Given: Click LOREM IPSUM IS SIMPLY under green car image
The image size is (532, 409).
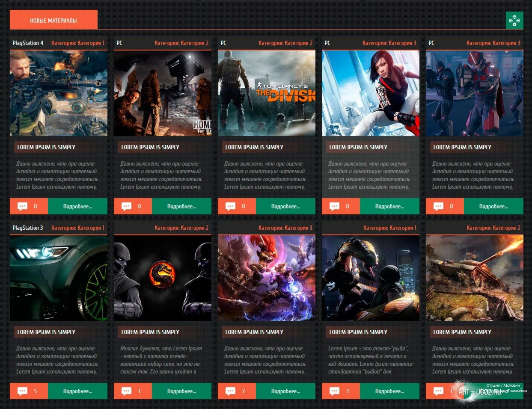Looking at the screenshot, I should coord(46,332).
